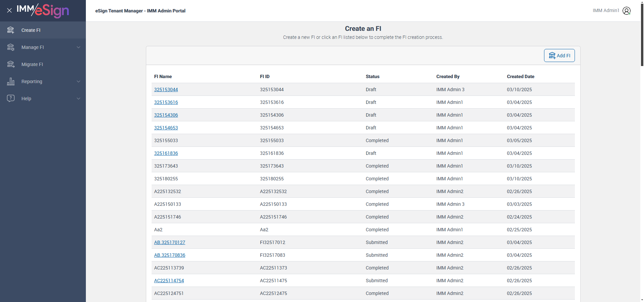
Task: Open the user profile avatar icon
Action: [627, 11]
